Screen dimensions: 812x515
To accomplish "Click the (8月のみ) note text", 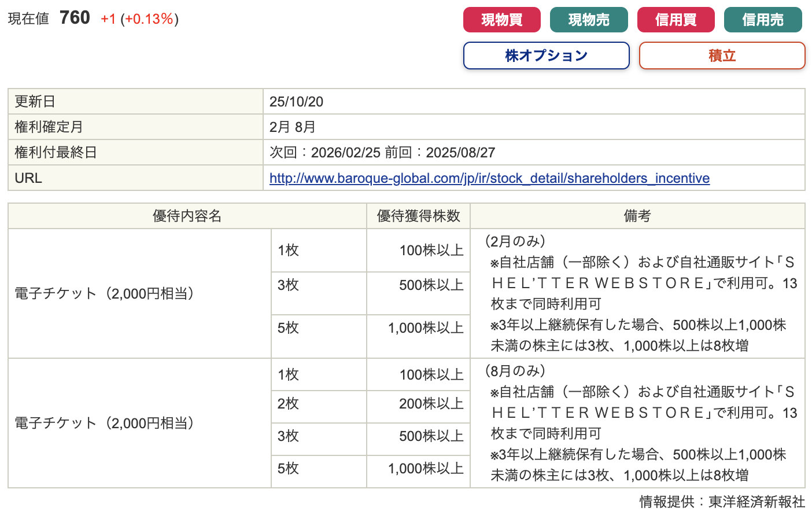I will click(515, 371).
